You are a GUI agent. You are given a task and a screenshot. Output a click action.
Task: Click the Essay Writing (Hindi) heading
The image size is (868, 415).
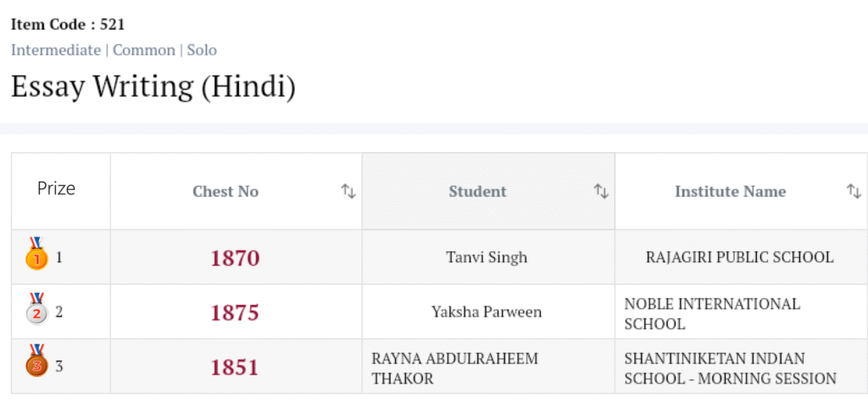(x=153, y=87)
